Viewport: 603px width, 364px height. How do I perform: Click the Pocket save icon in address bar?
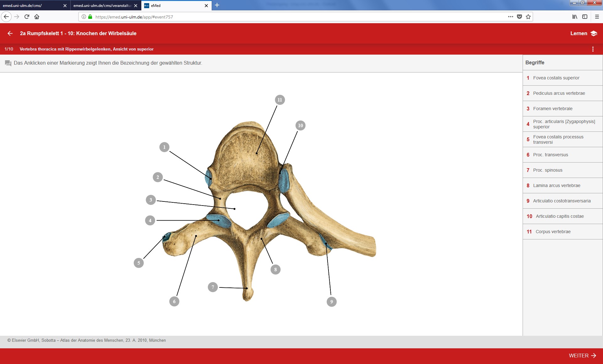tap(519, 17)
